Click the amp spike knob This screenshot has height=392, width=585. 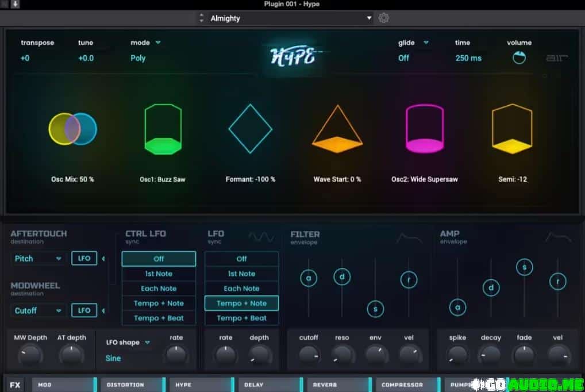pos(457,355)
